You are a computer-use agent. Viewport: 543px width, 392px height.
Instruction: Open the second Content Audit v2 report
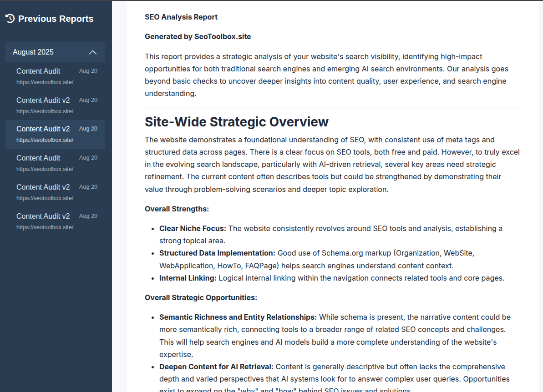tap(43, 100)
